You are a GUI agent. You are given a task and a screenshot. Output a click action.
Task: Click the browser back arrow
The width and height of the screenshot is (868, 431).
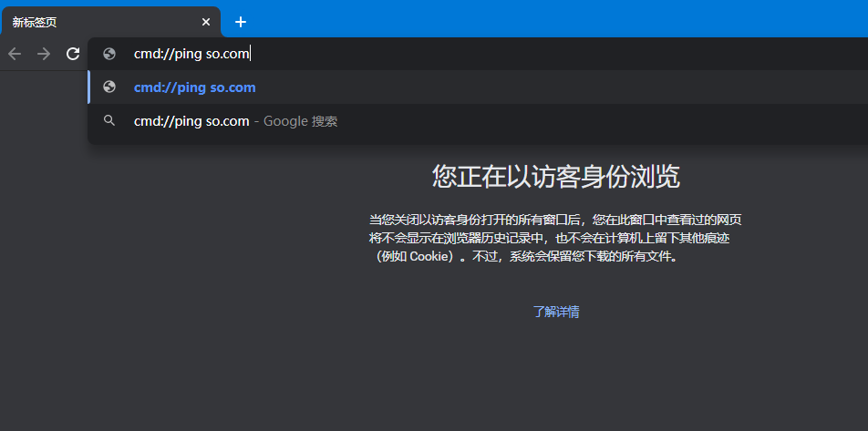15,54
